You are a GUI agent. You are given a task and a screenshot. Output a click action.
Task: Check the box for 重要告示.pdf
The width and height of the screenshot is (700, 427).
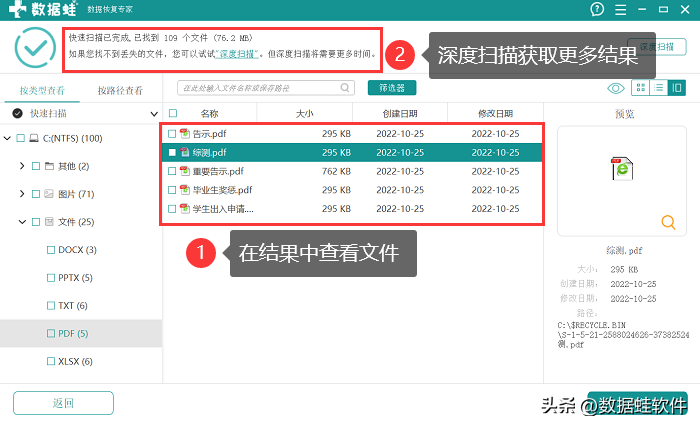pos(172,171)
